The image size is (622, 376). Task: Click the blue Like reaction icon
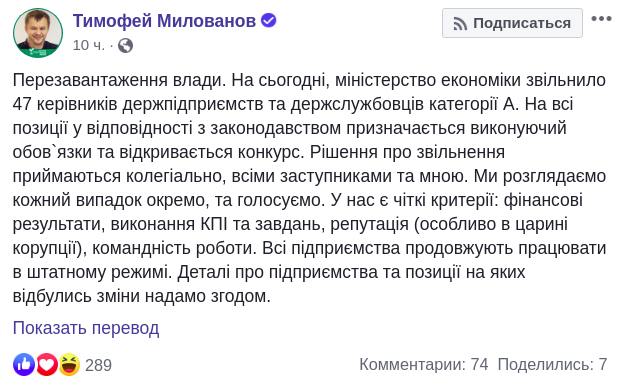(24, 364)
